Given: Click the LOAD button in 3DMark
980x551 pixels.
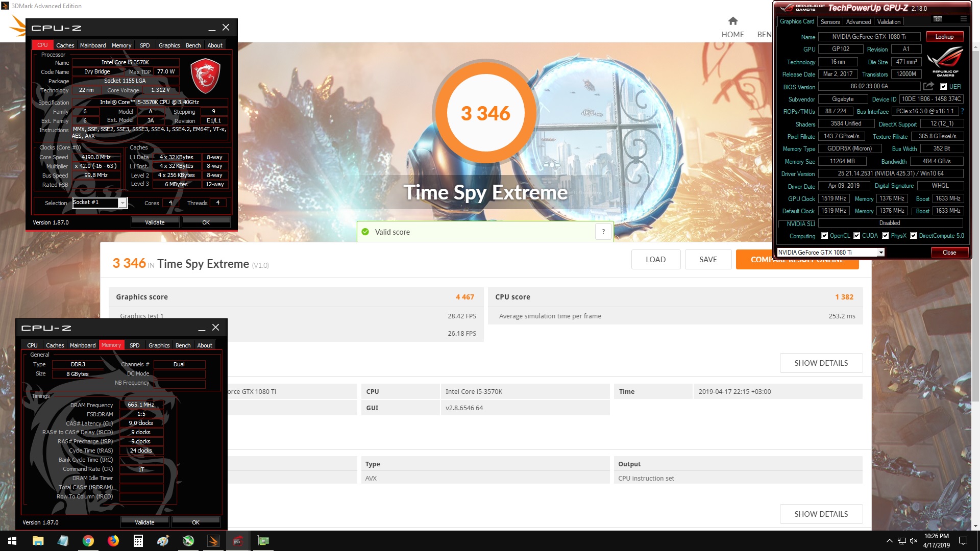Looking at the screenshot, I should tap(655, 260).
